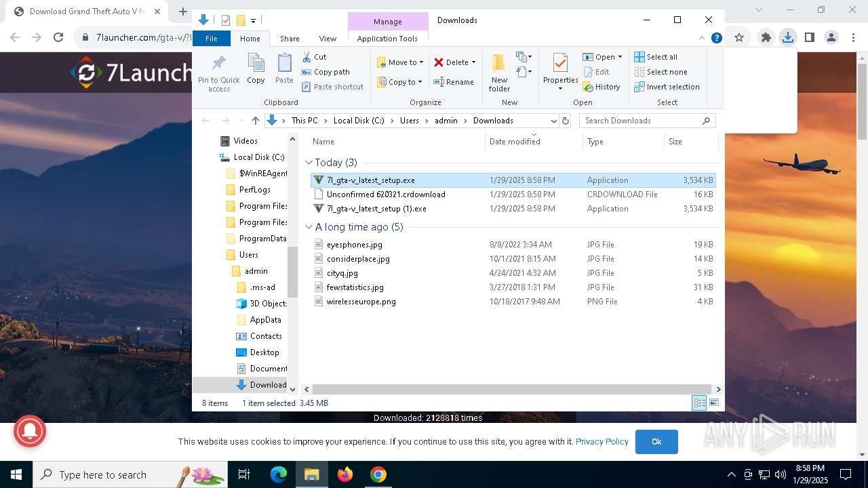
Task: Click the Paste shortcut command
Action: pyautogui.click(x=332, y=87)
